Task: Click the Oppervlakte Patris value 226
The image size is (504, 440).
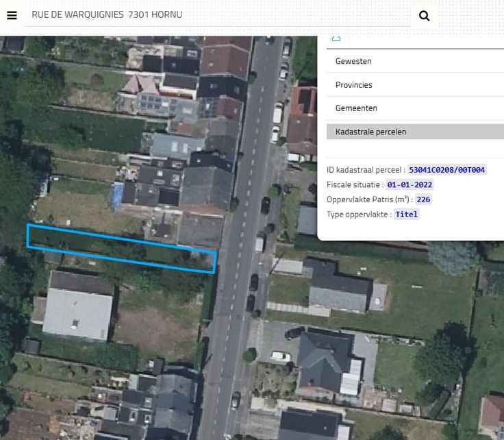Action: click(x=423, y=199)
